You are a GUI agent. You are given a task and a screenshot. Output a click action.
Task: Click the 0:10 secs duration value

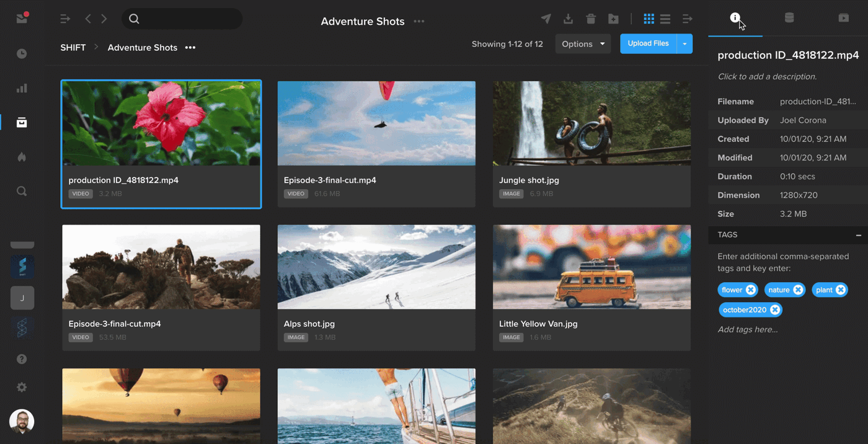pyautogui.click(x=797, y=176)
